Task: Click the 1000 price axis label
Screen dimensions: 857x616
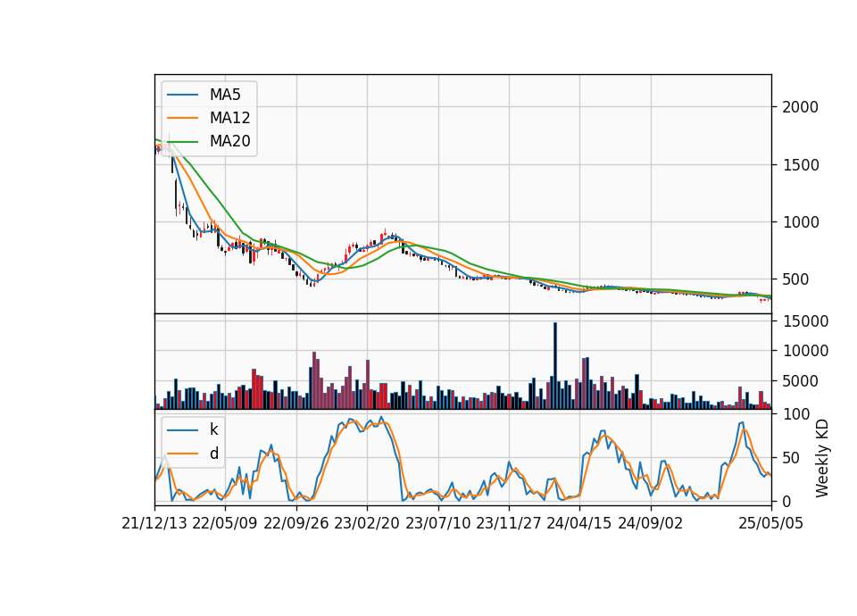Action: click(x=800, y=222)
